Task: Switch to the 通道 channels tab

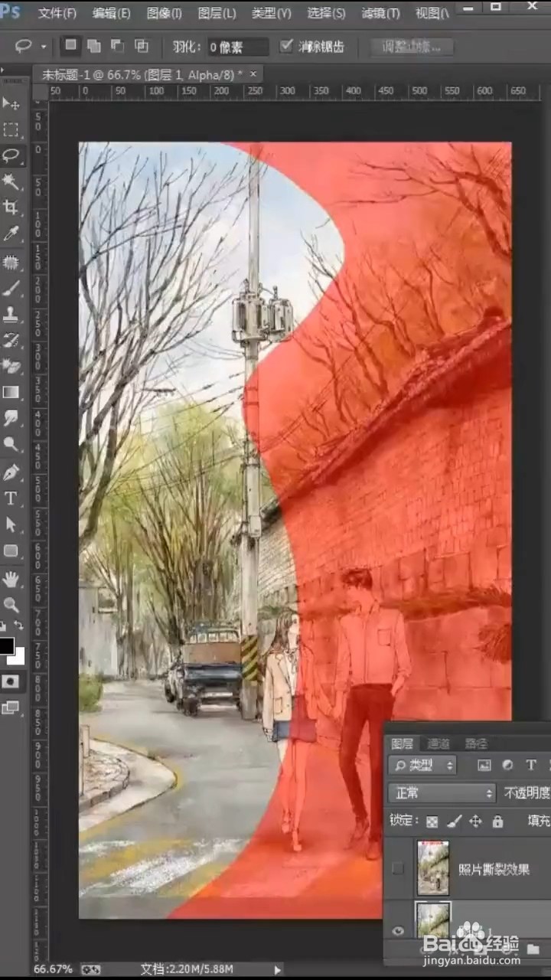Action: coord(439,743)
